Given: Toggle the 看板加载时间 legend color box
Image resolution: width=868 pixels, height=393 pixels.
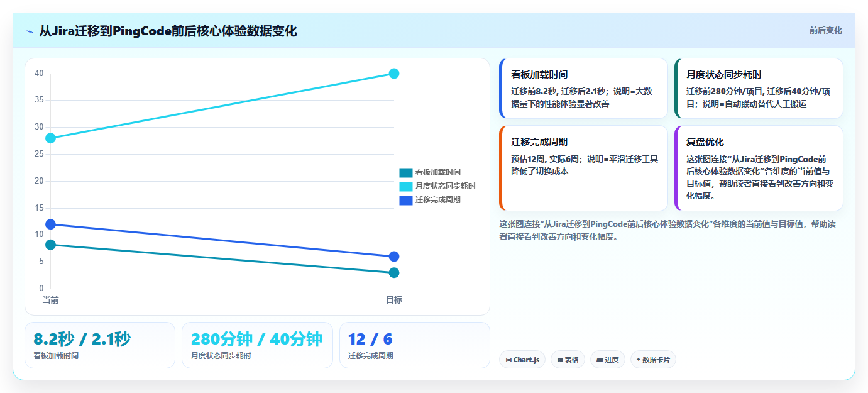Looking at the screenshot, I should (406, 172).
